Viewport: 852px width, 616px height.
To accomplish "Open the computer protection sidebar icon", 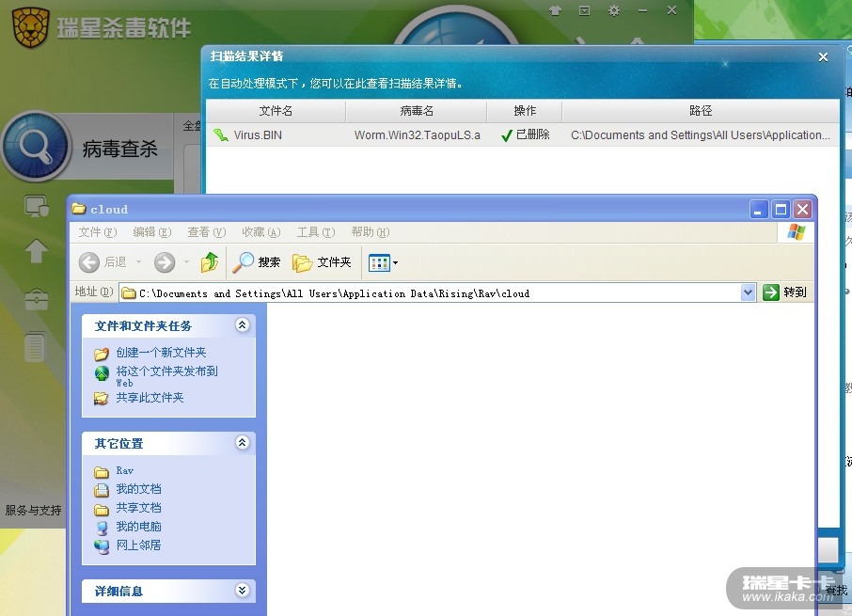I will (x=37, y=206).
